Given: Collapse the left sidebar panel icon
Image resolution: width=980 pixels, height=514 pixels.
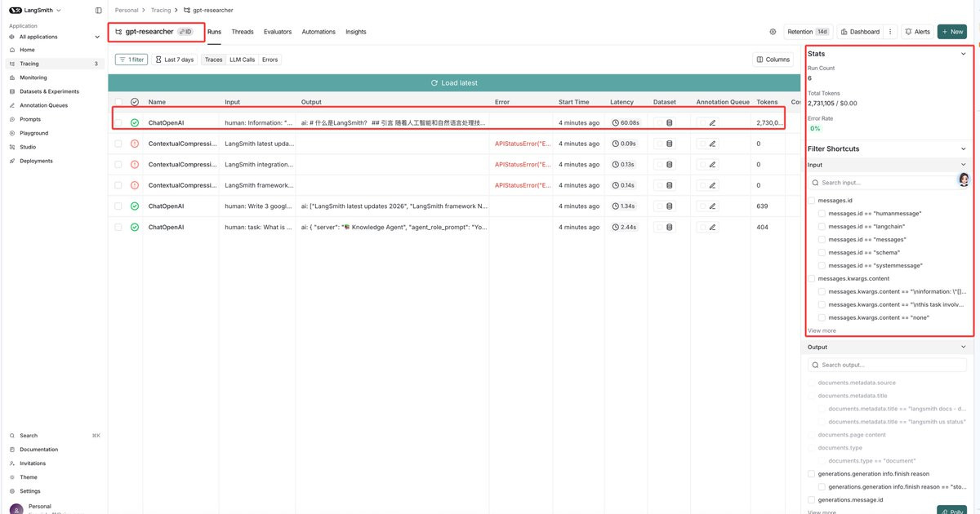Looking at the screenshot, I should pos(99,10).
